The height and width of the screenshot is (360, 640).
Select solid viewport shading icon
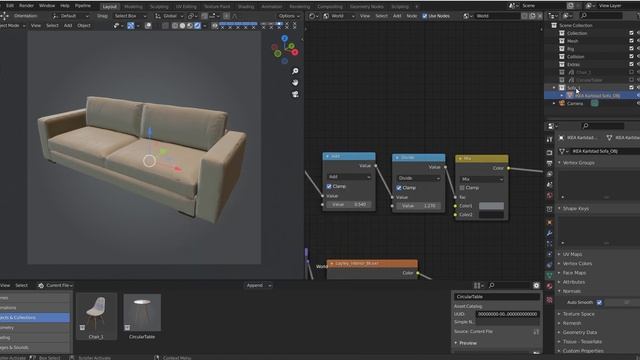tap(182, 25)
